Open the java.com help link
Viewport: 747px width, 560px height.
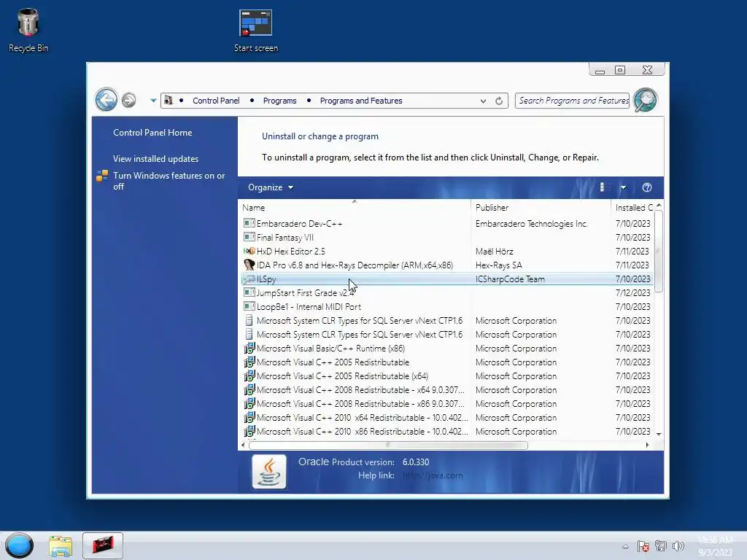tap(433, 475)
